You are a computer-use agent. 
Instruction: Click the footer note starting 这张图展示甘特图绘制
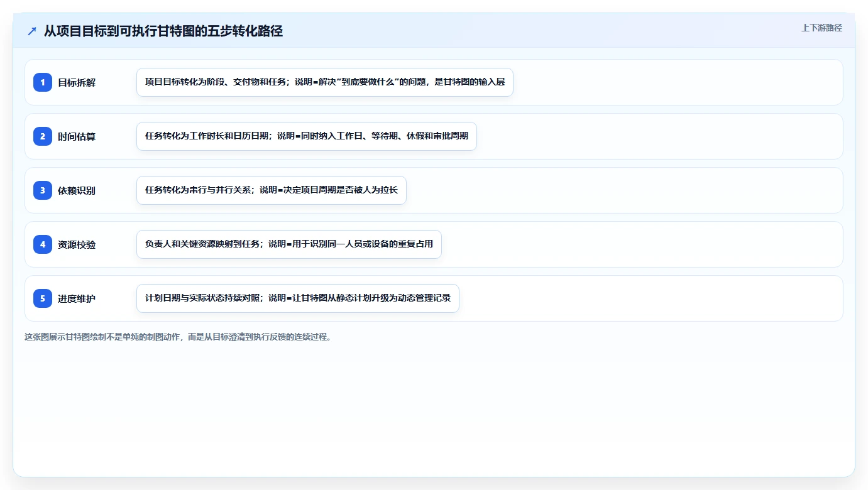click(x=178, y=337)
